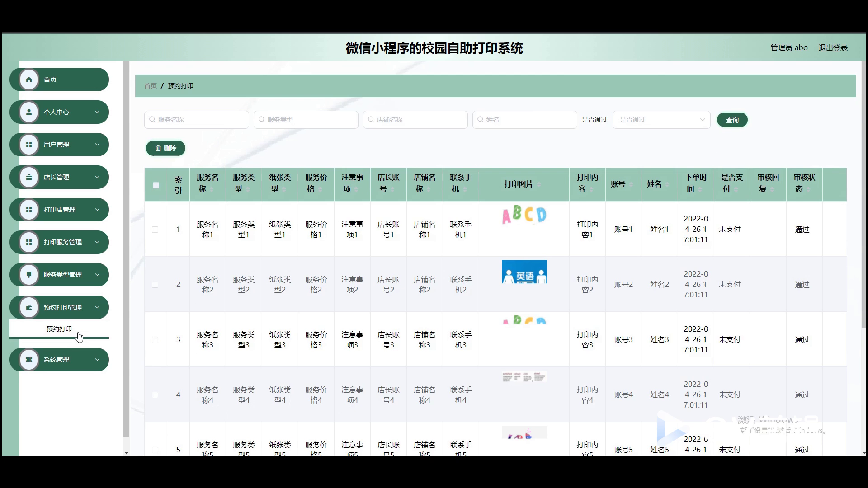This screenshot has height=488, width=868.
Task: Expand 店长管理 menu chevron
Action: coord(97,177)
